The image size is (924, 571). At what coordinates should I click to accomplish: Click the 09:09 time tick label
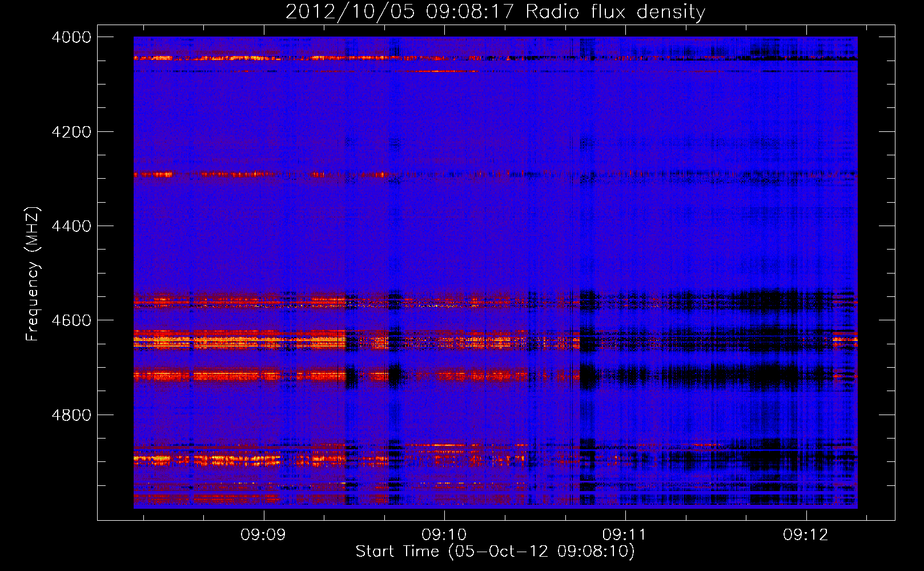click(x=263, y=535)
